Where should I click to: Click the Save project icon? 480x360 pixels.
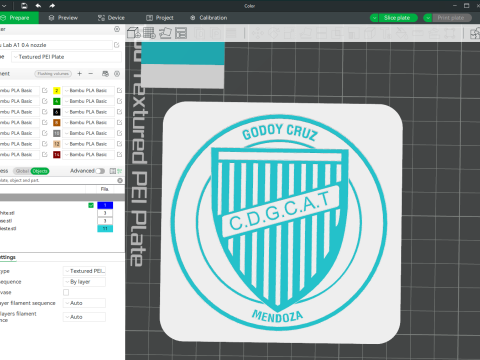pos(24,6)
